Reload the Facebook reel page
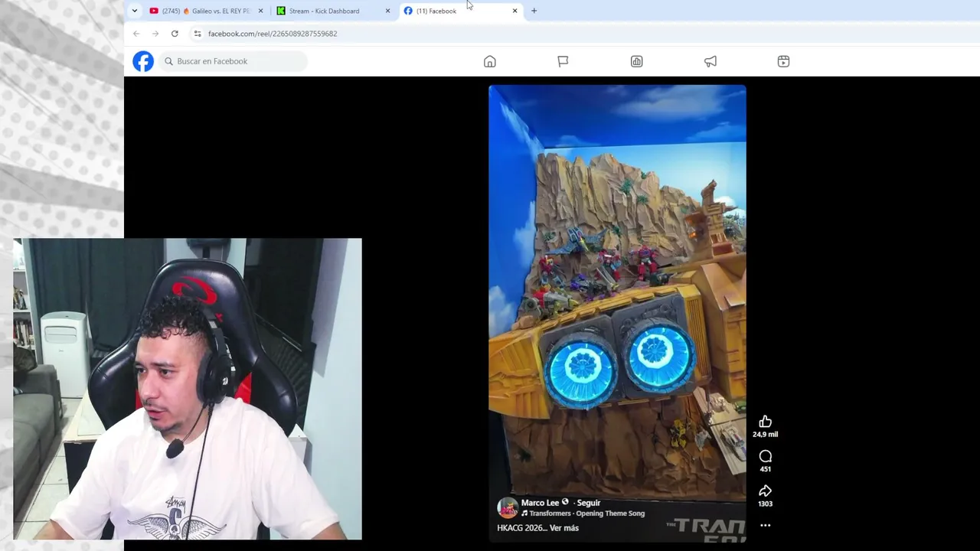 coord(175,34)
